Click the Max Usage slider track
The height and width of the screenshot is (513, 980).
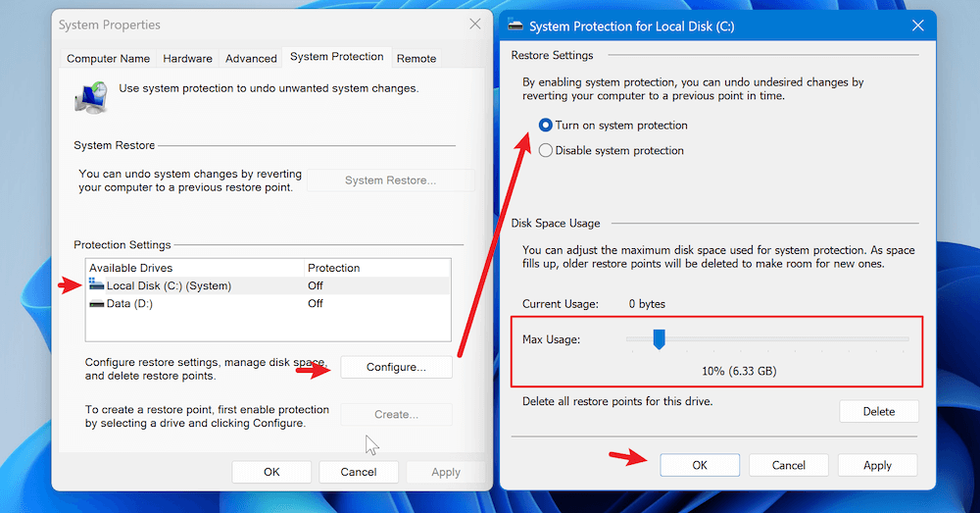click(767, 339)
